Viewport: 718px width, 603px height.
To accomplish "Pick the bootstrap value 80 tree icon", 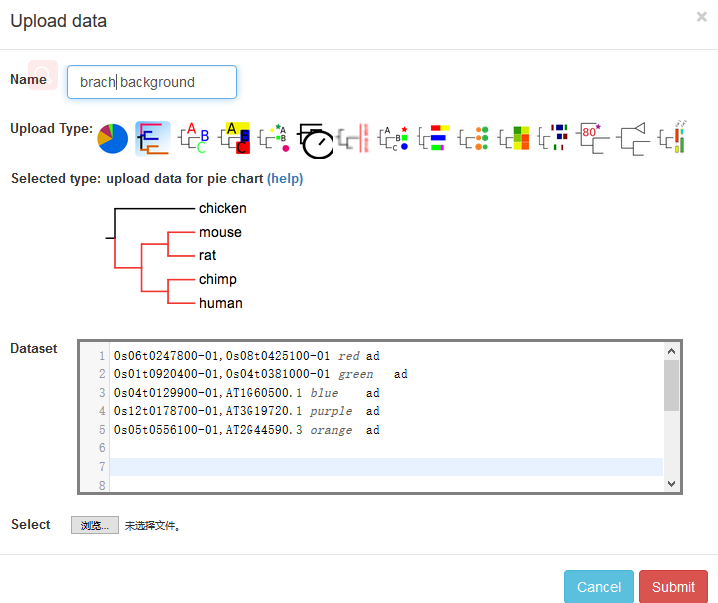I will click(593, 138).
